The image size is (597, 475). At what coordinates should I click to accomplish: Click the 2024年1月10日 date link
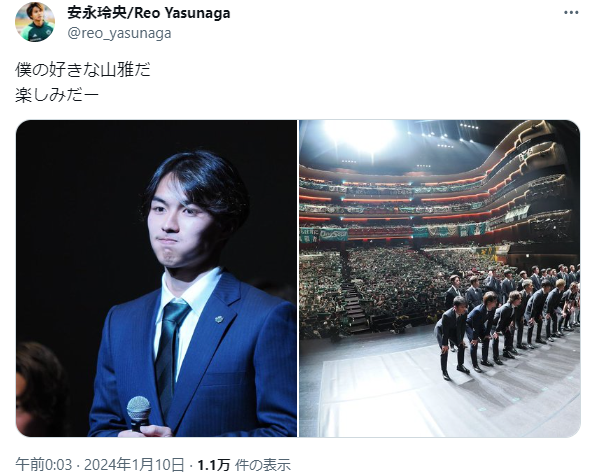(x=134, y=465)
